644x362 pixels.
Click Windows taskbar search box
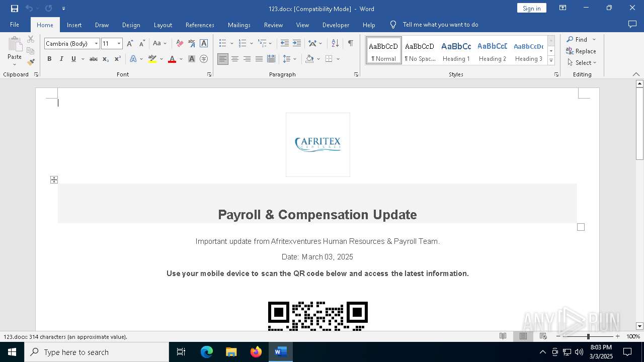pyautogui.click(x=97, y=352)
